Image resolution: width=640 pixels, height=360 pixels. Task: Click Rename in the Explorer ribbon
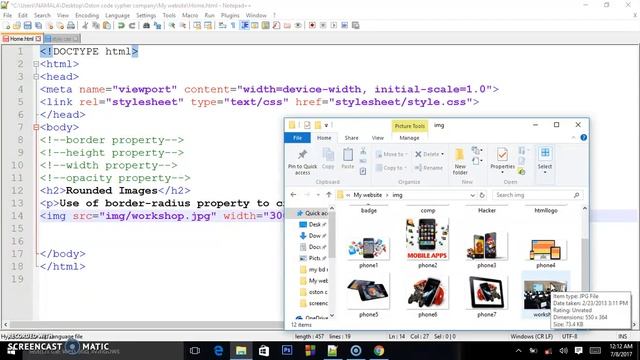click(429, 168)
